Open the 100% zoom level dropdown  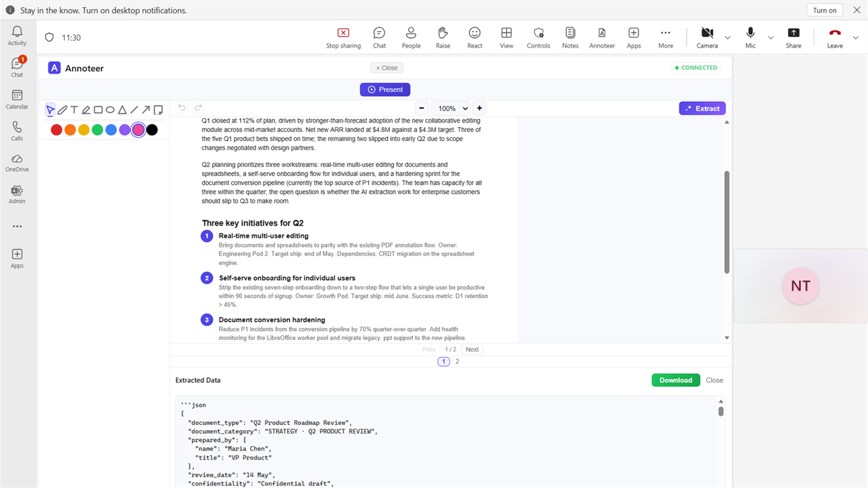pyautogui.click(x=451, y=108)
